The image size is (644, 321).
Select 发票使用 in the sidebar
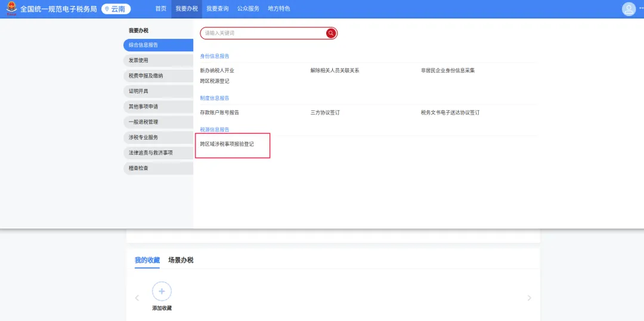pos(158,60)
